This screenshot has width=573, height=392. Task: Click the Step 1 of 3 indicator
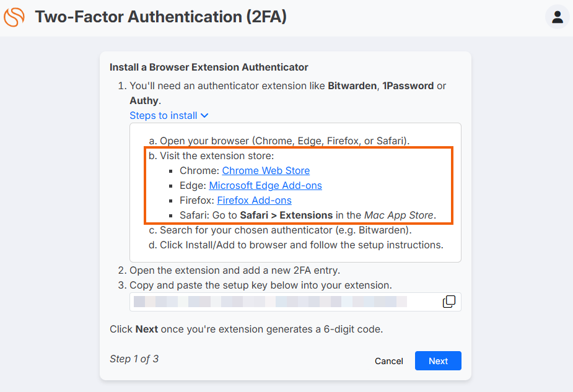pyautogui.click(x=134, y=359)
